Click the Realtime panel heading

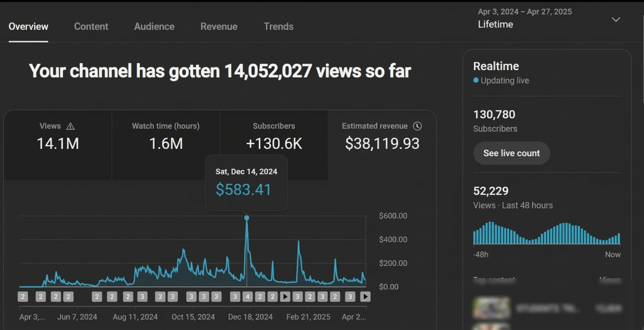(496, 66)
